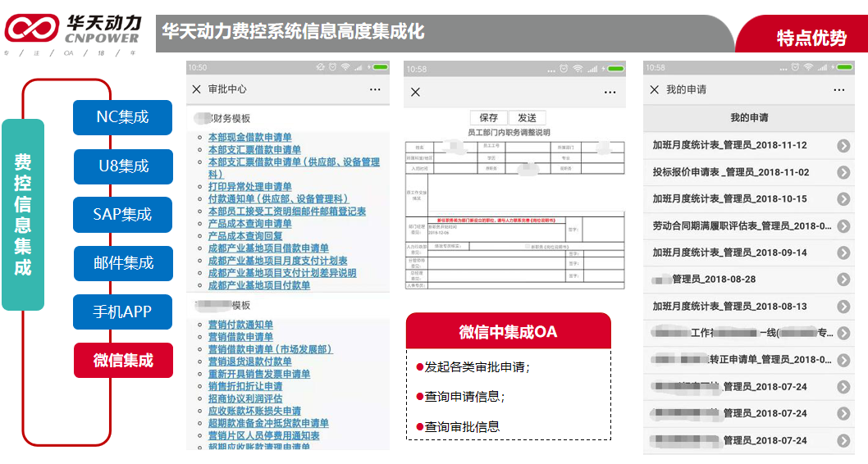Image resolution: width=868 pixels, height=464 pixels.
Task: Open 本部支汇票借款申请单 link
Action: coord(254,150)
